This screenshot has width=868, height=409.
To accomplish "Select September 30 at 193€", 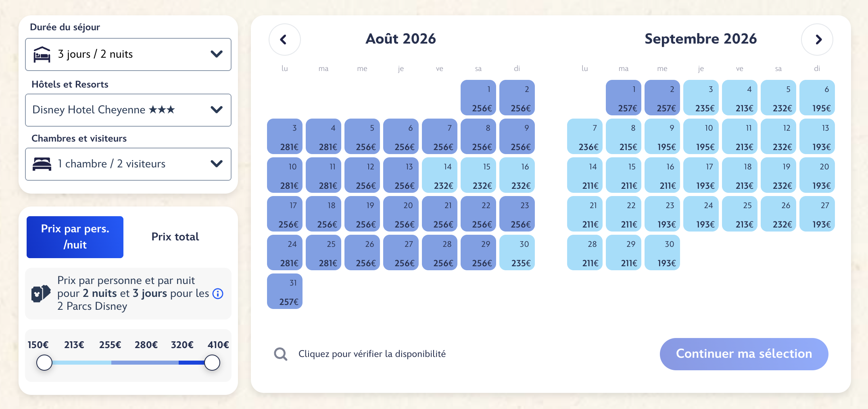I will click(x=662, y=252).
